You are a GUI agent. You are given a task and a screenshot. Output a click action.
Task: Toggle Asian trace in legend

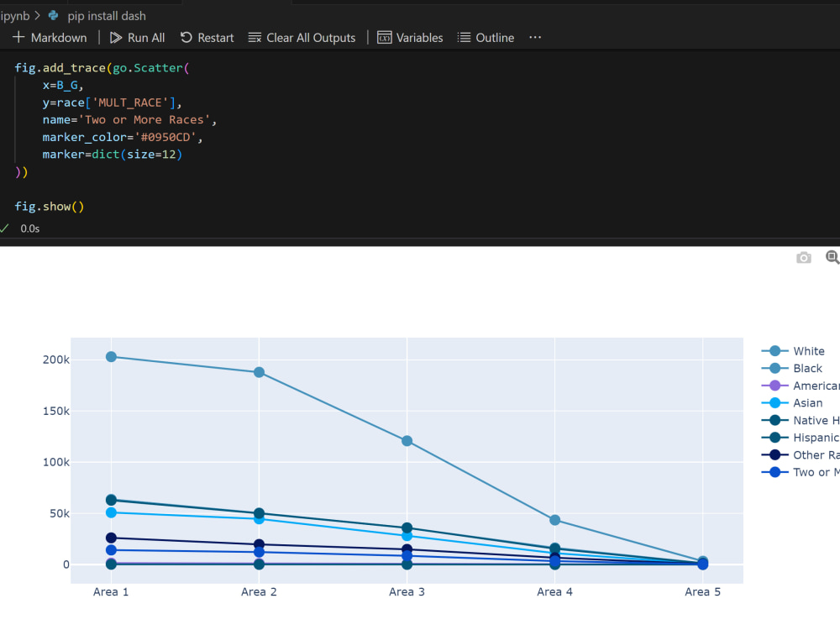[x=792, y=403]
